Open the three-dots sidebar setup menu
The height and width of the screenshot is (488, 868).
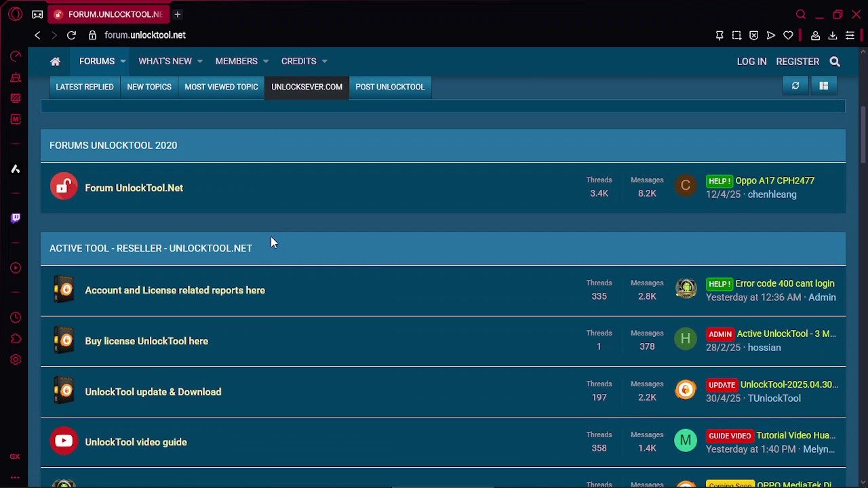point(15,477)
